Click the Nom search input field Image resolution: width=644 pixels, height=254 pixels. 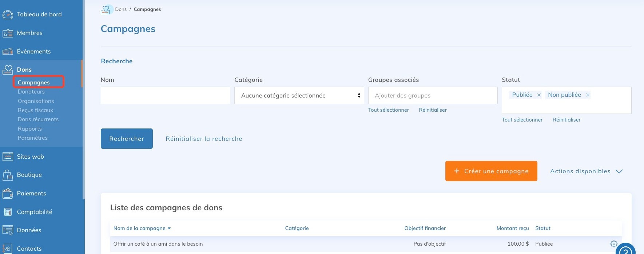pos(165,95)
